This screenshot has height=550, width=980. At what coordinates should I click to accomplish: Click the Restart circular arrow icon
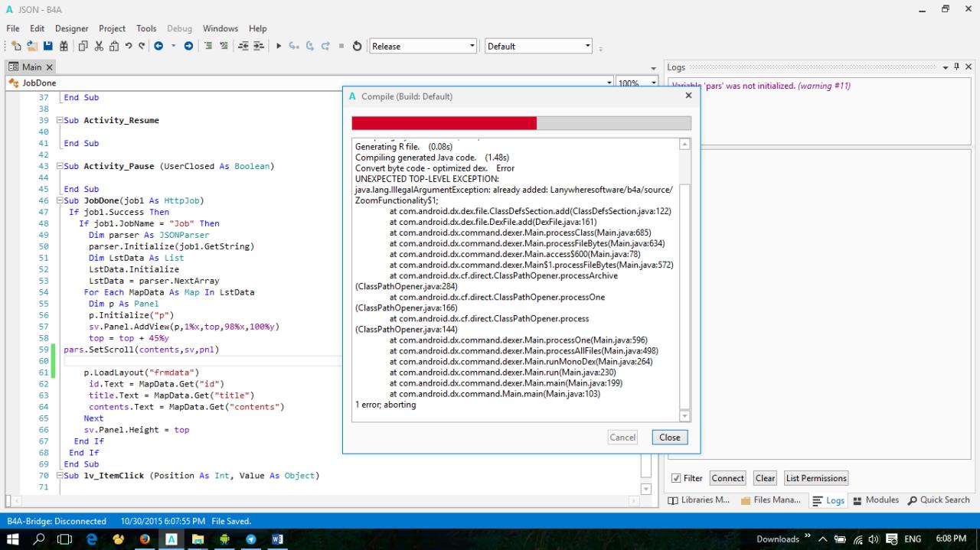357,46
